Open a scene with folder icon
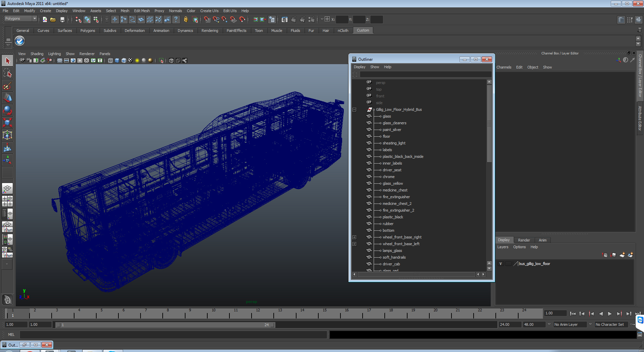 tap(53, 19)
